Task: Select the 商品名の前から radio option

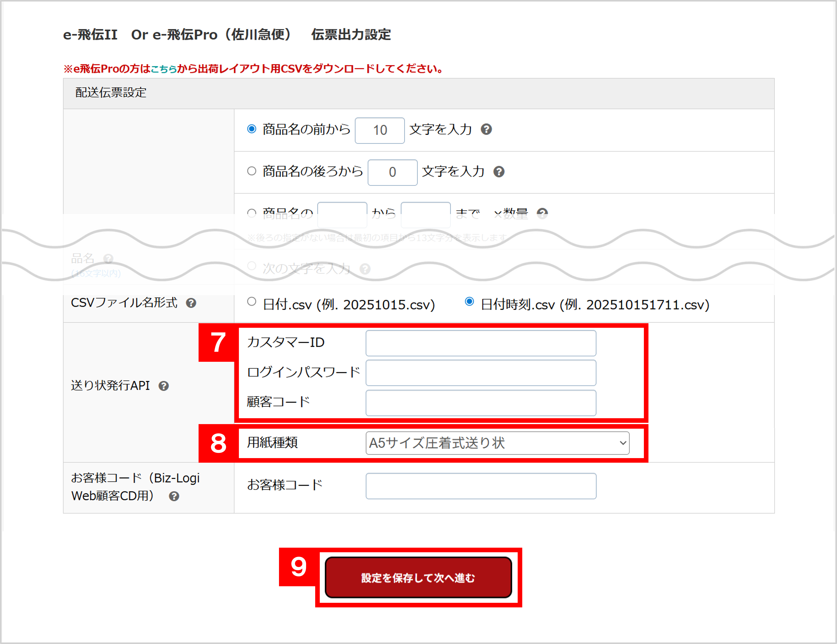Action: pyautogui.click(x=252, y=129)
